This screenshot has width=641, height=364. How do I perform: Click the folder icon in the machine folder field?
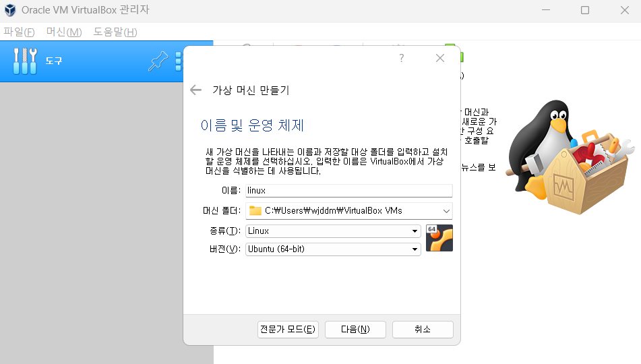255,210
